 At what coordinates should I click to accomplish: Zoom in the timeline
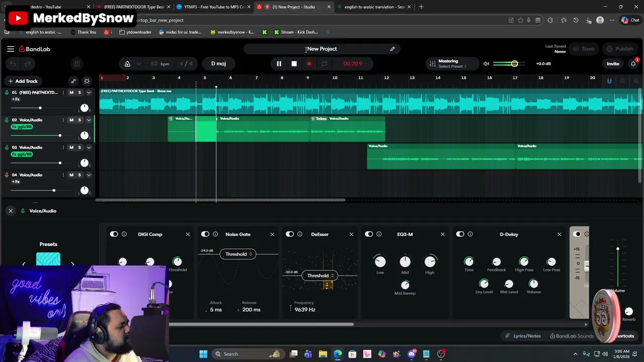point(636,81)
